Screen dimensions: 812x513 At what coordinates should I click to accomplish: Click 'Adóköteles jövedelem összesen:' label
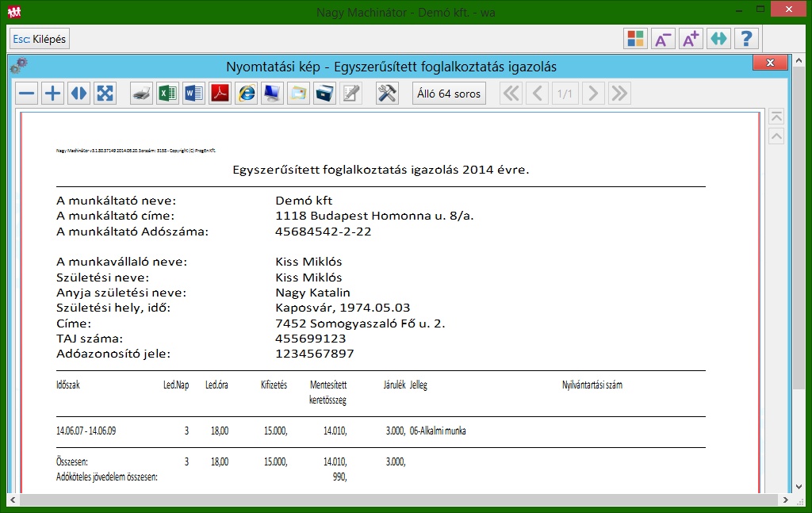point(107,477)
